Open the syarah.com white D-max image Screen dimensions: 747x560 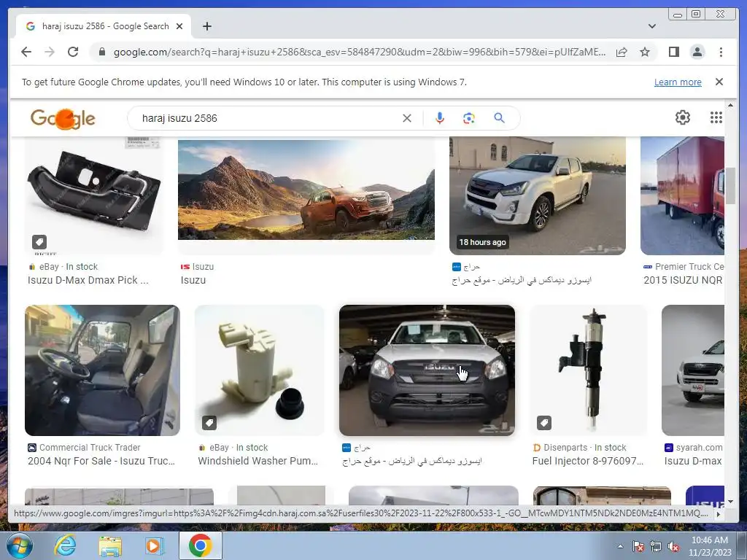693,370
